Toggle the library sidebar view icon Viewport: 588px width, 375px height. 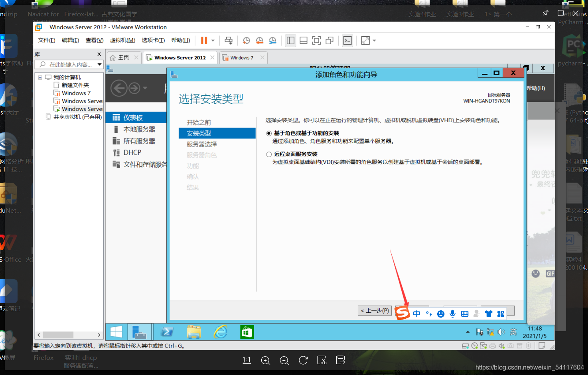coord(290,40)
